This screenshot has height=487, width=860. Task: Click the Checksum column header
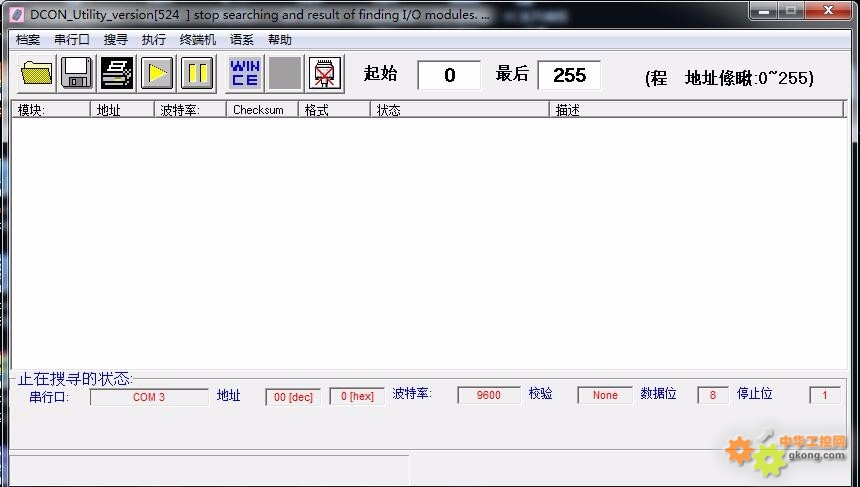point(262,110)
